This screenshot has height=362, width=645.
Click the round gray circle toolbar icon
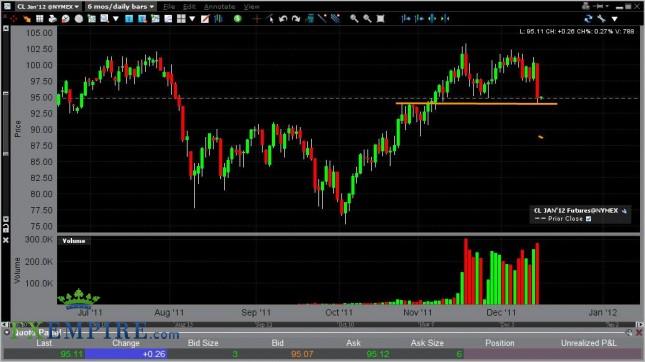coord(79,19)
